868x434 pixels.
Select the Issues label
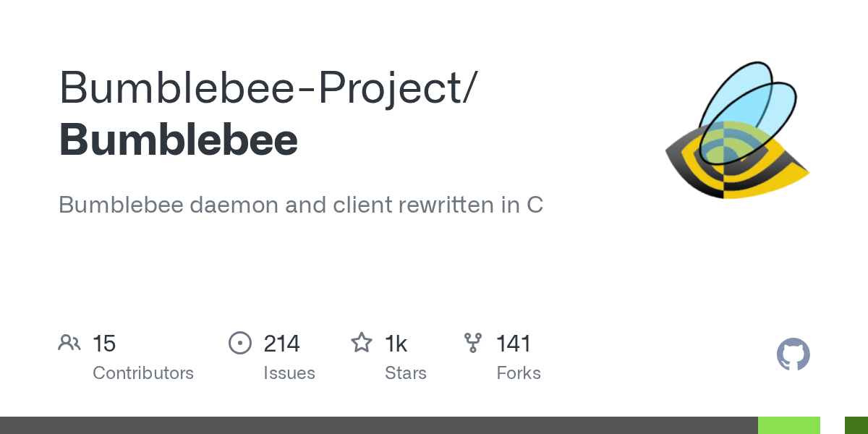[x=289, y=373]
